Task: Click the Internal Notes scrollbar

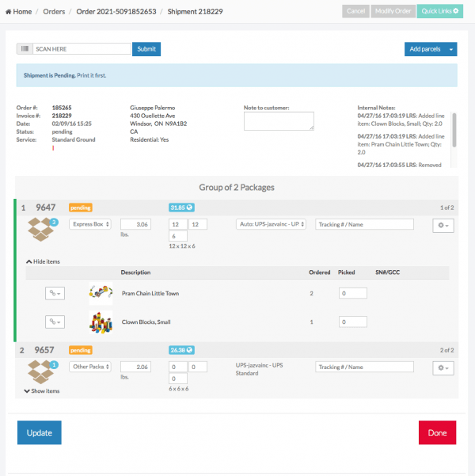Action: pos(454,130)
